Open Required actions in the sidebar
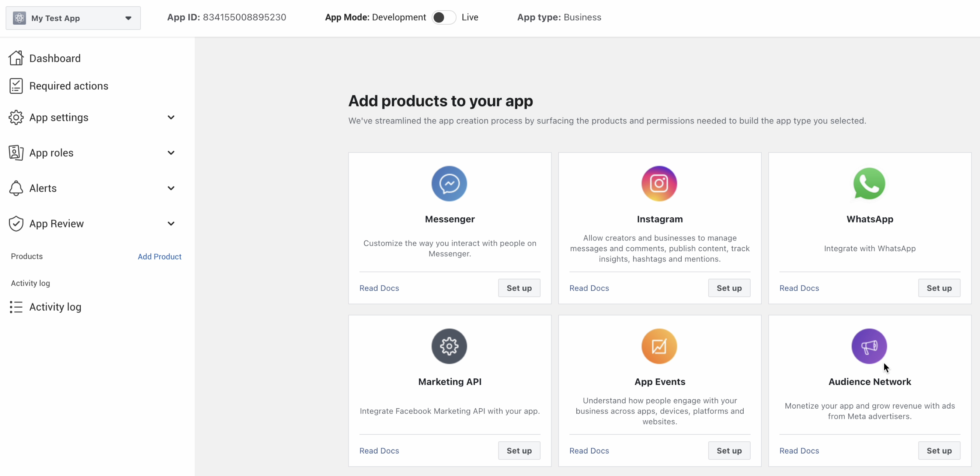The image size is (980, 476). click(69, 86)
